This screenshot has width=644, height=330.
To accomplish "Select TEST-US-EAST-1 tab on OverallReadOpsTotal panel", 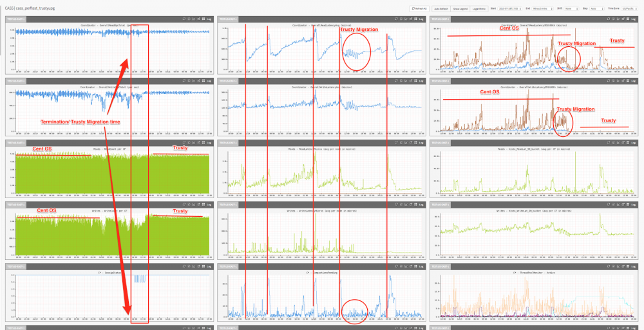I will (x=15, y=19).
